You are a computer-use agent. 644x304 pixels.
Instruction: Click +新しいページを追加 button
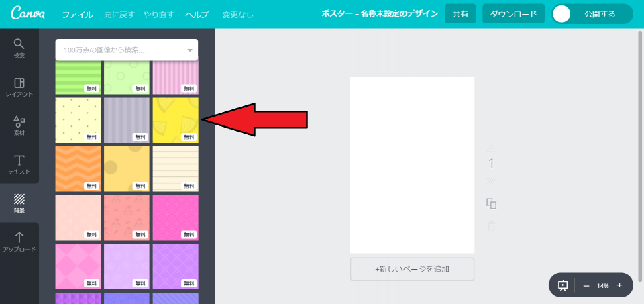[412, 269]
